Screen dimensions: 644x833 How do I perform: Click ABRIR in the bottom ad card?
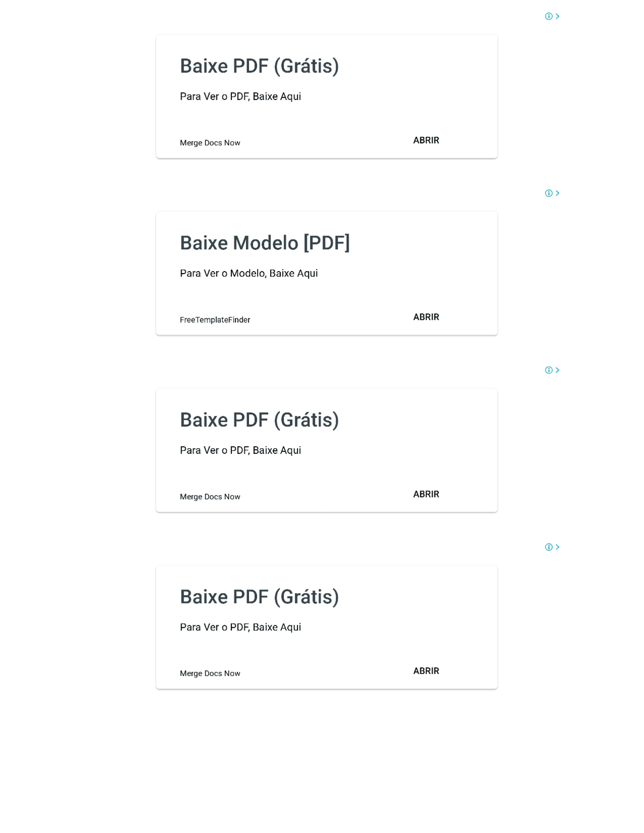[426, 671]
